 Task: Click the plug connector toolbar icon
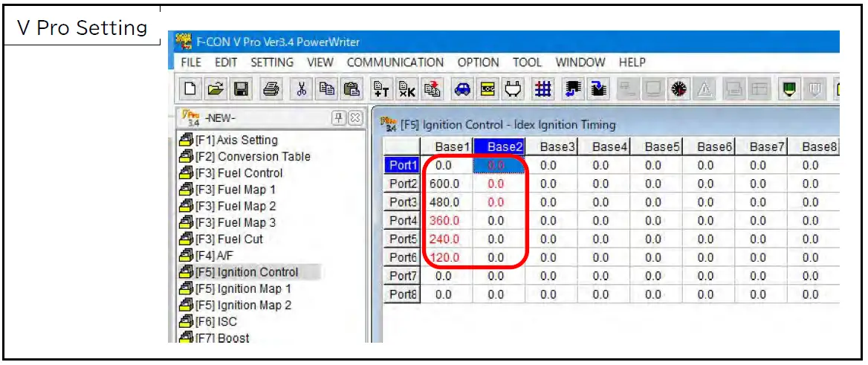pos(514,88)
